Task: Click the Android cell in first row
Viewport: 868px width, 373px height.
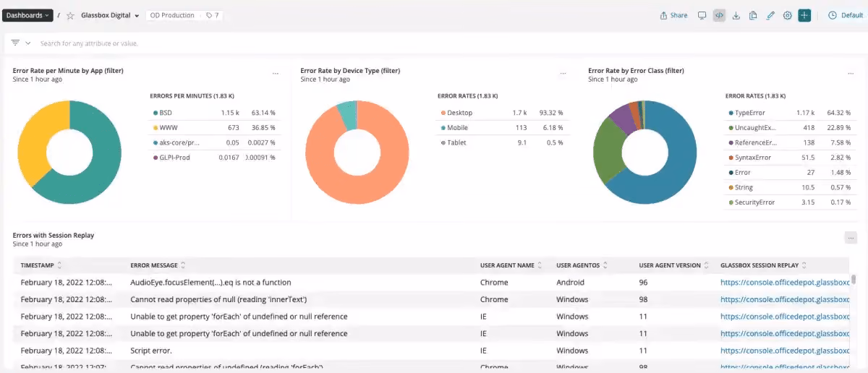Action: 570,283
